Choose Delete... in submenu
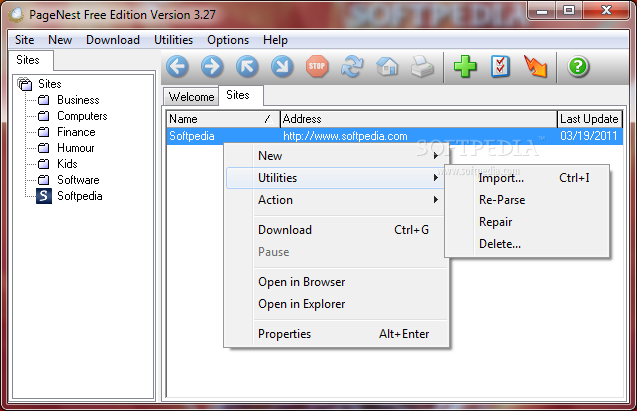Screen dimensions: 637x411 (x=527, y=244)
